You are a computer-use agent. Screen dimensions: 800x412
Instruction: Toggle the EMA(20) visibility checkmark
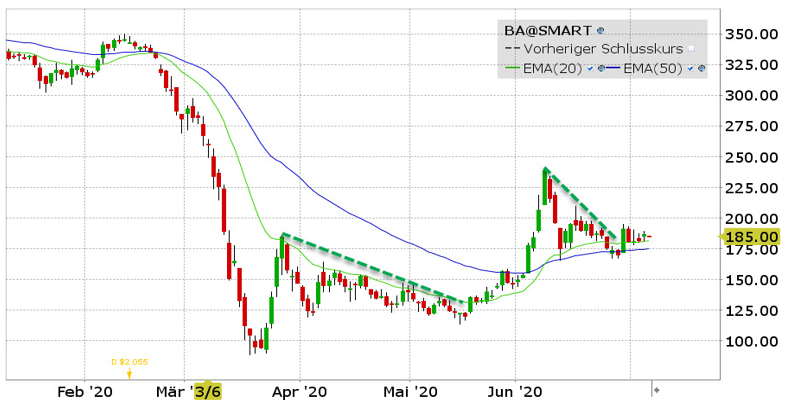click(590, 68)
